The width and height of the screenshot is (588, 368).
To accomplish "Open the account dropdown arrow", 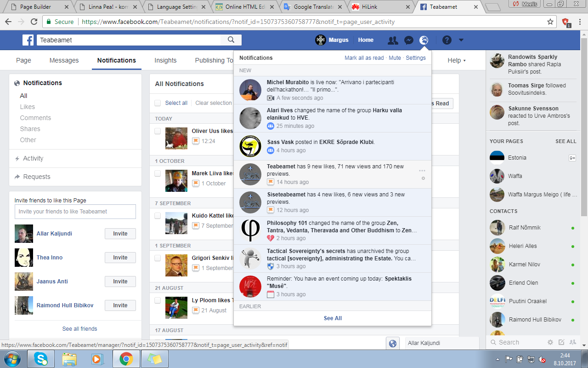I will [461, 40].
